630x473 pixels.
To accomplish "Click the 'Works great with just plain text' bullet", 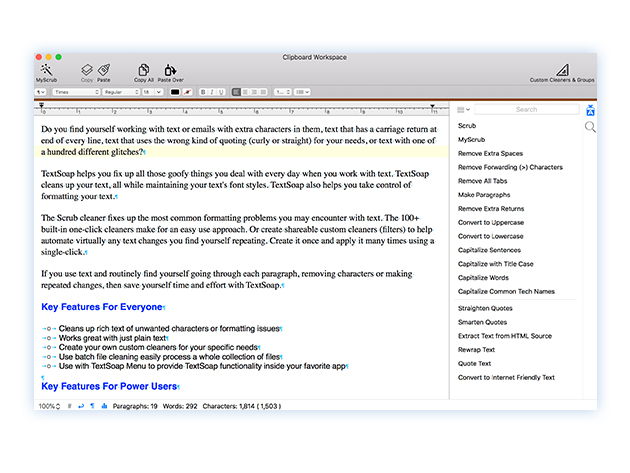I will pos(112,338).
